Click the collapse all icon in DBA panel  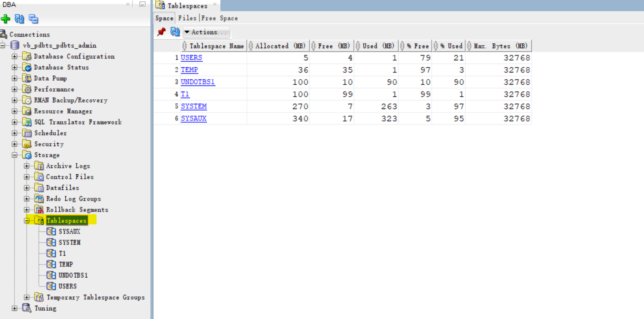(x=33, y=19)
